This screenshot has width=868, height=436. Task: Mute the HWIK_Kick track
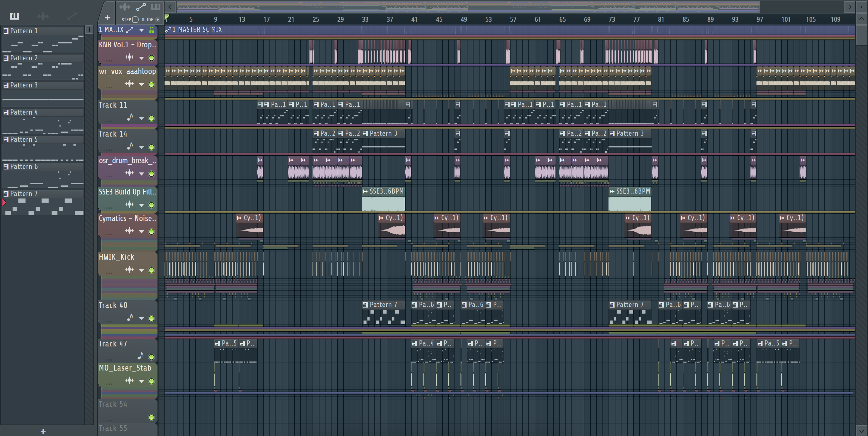(x=152, y=270)
